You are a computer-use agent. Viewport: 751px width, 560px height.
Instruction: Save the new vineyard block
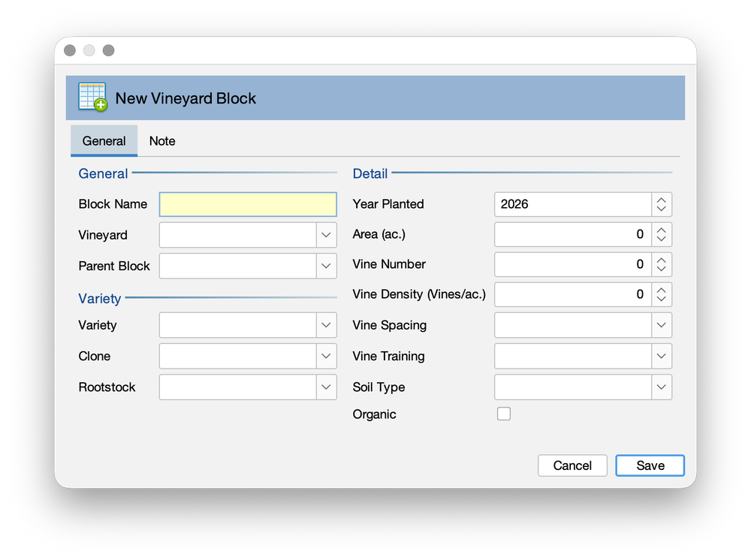(650, 465)
